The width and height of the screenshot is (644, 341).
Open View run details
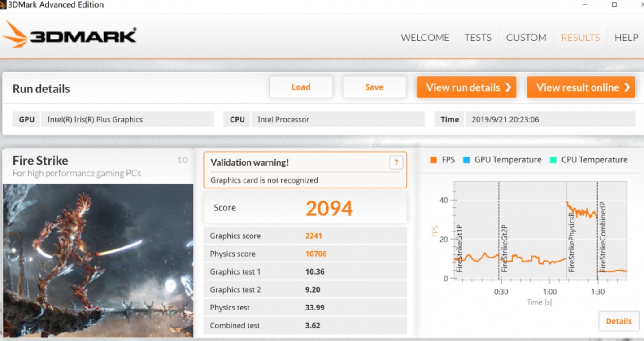tap(466, 87)
